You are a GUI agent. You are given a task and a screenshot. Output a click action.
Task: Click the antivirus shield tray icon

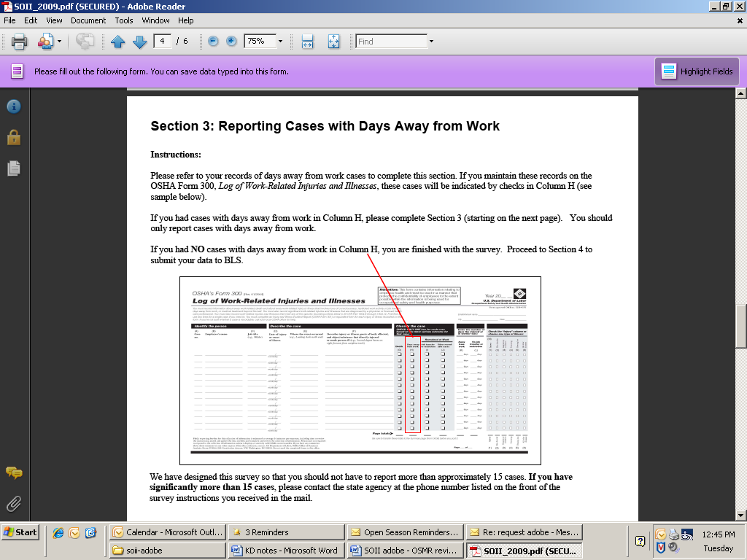pyautogui.click(x=660, y=548)
